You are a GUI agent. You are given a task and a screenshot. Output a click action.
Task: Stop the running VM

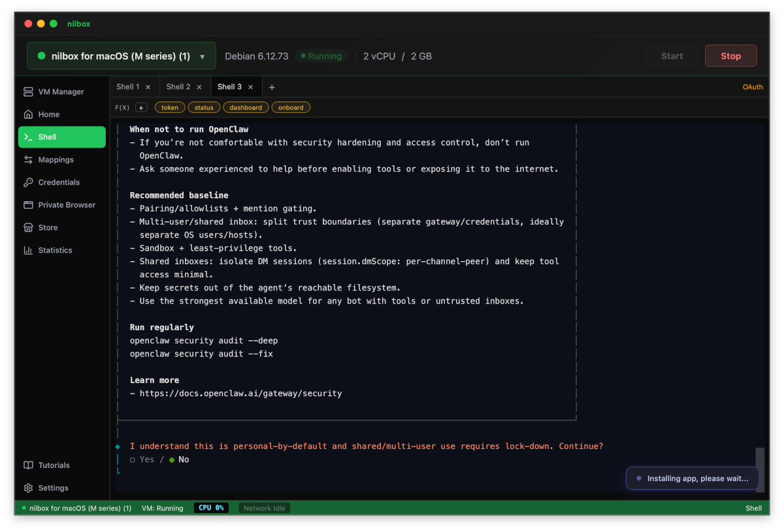click(x=730, y=55)
